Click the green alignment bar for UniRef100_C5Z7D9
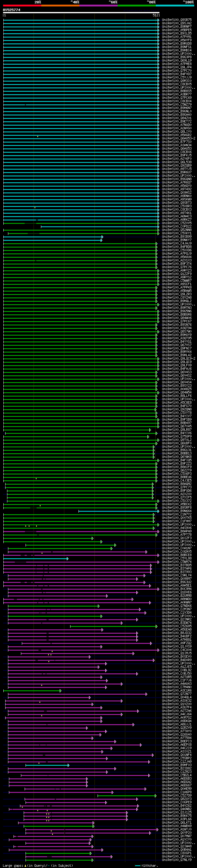This screenshot has height=868, width=197. (x=127, y=796)
